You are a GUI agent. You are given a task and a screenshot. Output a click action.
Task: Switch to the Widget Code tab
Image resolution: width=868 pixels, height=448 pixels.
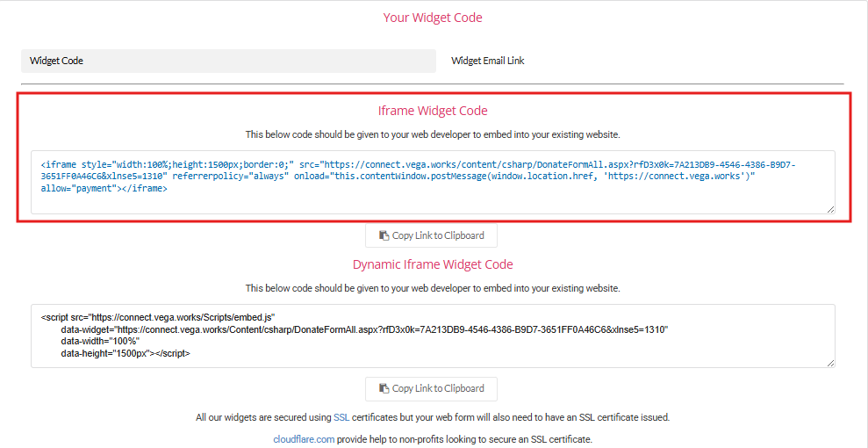click(228, 61)
